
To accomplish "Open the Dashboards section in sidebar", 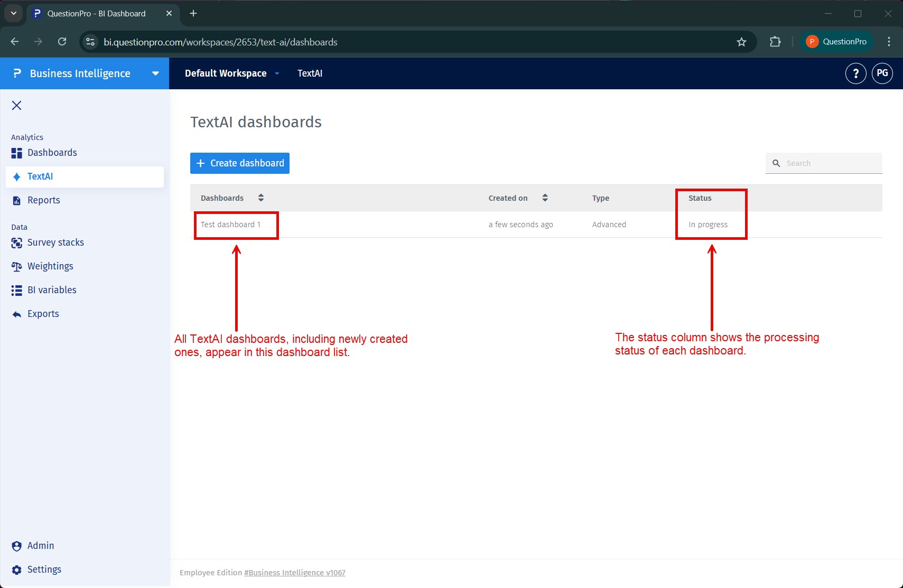I will 52,152.
